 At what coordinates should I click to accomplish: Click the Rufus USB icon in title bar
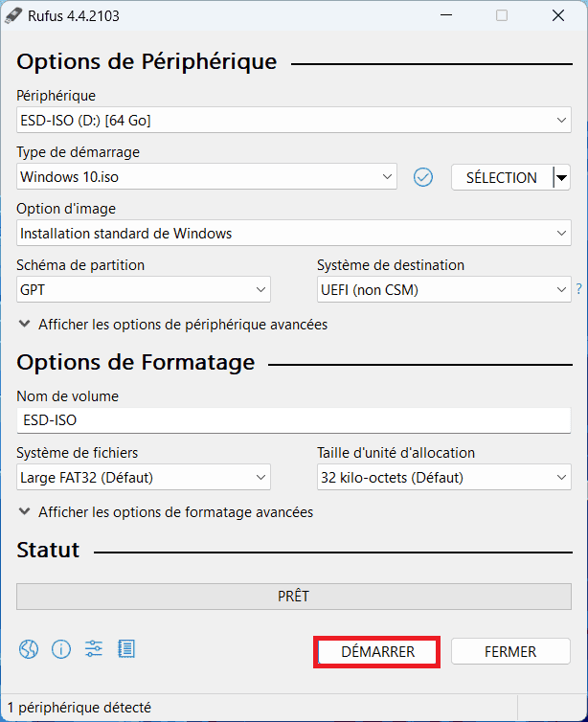tap(12, 15)
